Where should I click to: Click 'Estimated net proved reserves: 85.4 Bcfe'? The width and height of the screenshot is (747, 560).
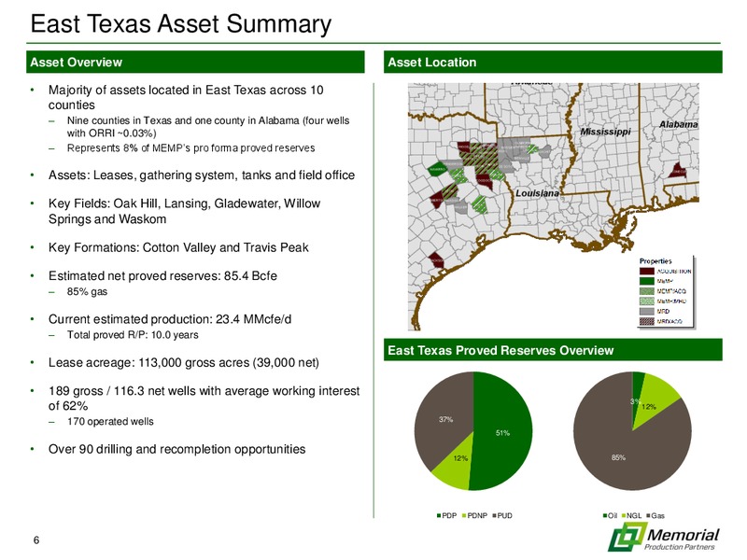pos(162,275)
